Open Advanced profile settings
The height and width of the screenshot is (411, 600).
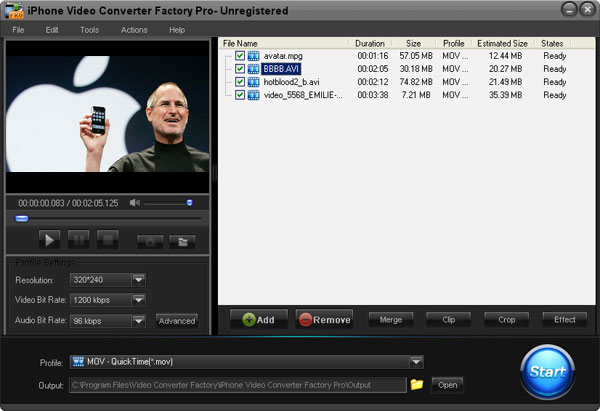[177, 321]
